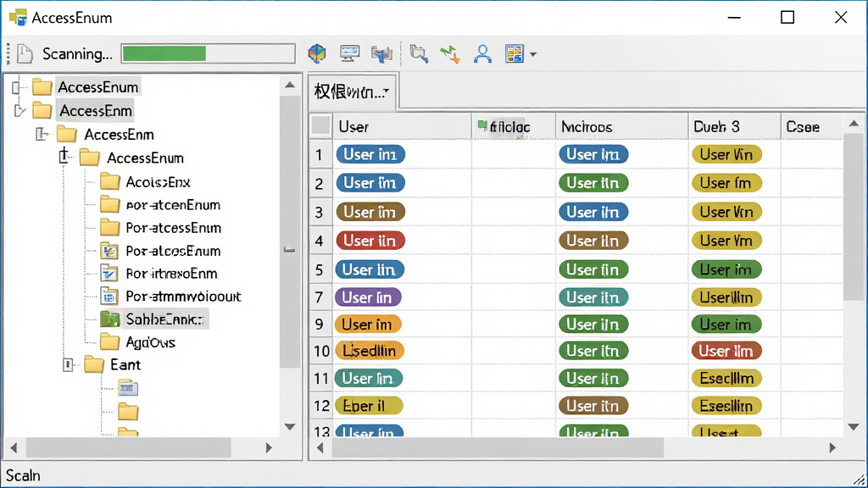Viewport: 868px width, 488px height.
Task: Click red User badge in row 4
Action: pos(370,241)
